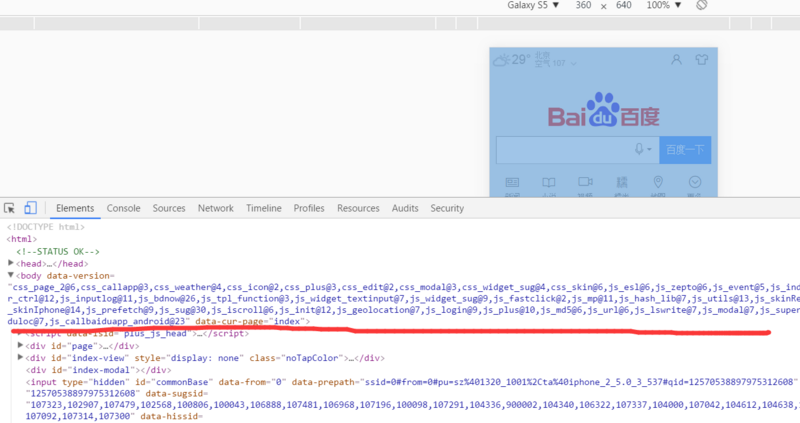Click the style="display: none" attribute
The image size is (800, 423).
[x=189, y=358]
